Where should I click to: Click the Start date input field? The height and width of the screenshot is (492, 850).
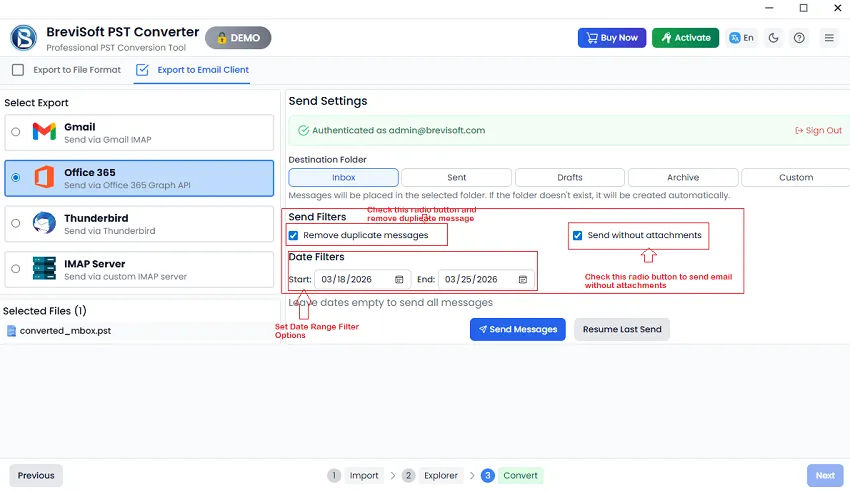(x=362, y=280)
